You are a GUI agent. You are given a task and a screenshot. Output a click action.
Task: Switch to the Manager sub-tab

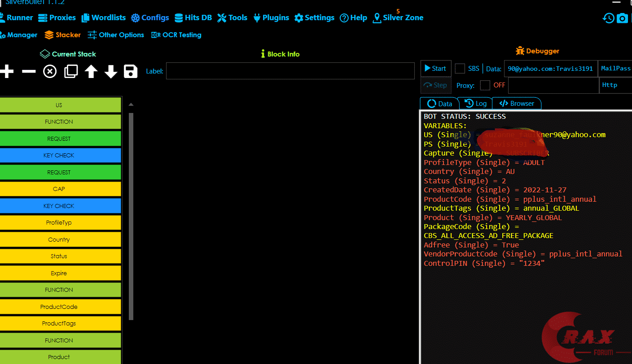[x=19, y=35]
